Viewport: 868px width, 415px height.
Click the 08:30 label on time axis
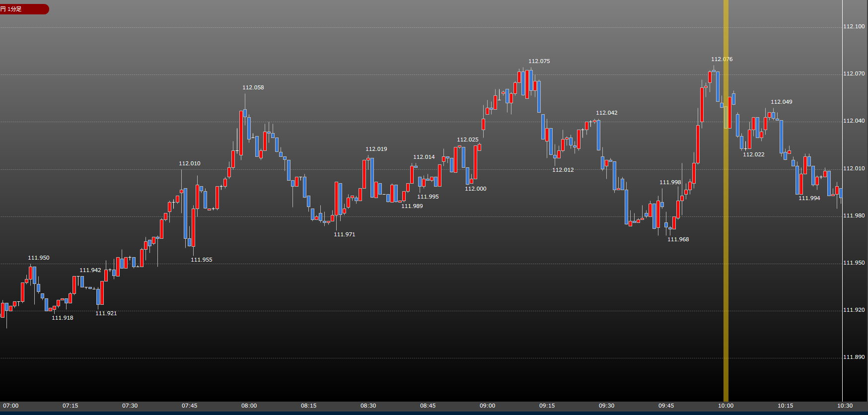click(x=368, y=406)
